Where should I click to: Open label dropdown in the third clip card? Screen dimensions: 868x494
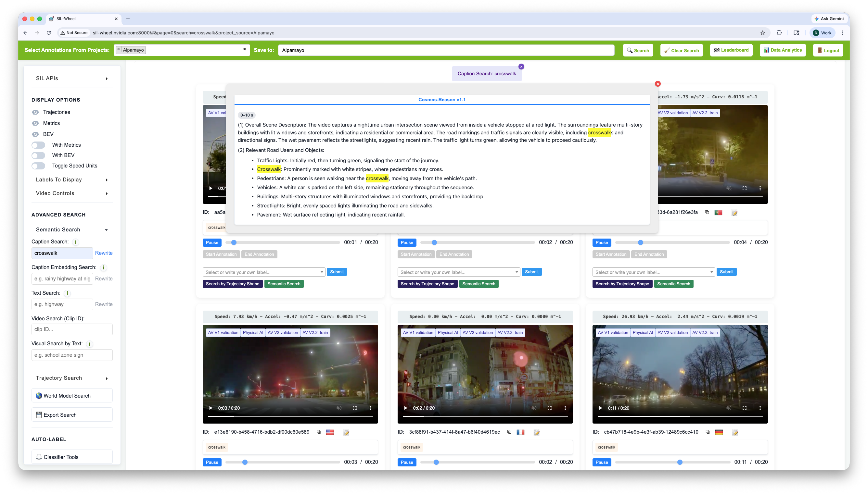pyautogui.click(x=654, y=272)
